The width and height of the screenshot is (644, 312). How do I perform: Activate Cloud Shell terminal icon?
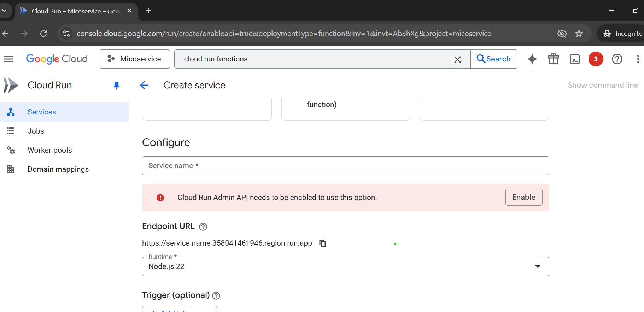tap(575, 59)
